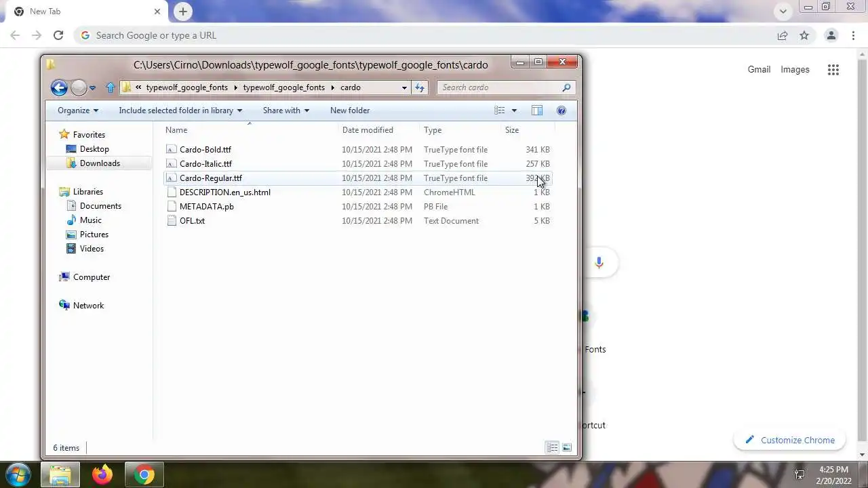Screen dimensions: 868x488
Task: Switch to details view icon in status bar
Action: [552, 447]
